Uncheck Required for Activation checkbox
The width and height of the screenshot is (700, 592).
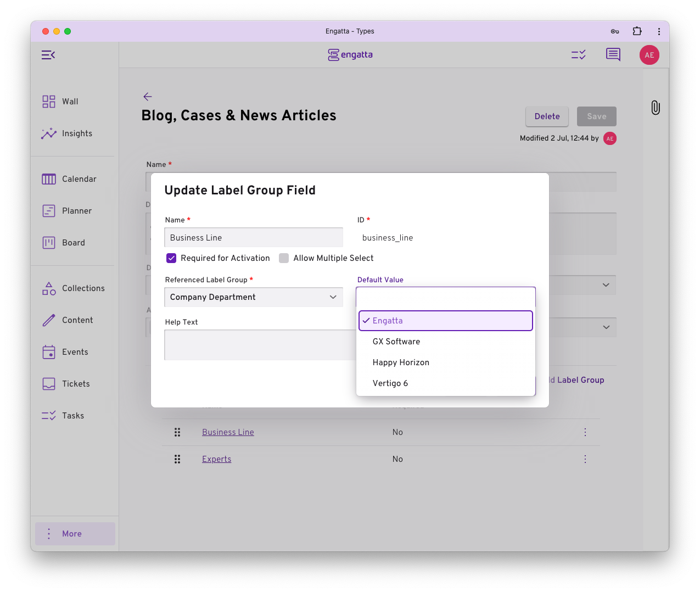pos(172,258)
